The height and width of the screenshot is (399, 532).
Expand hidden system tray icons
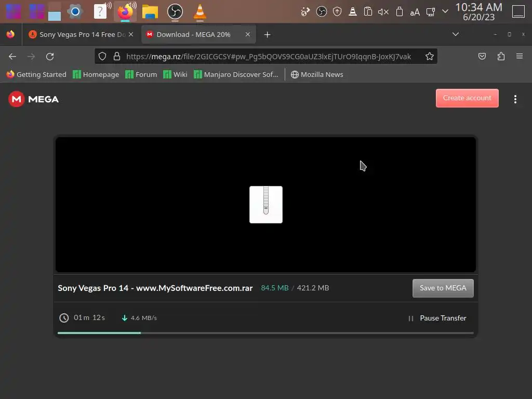point(445,11)
